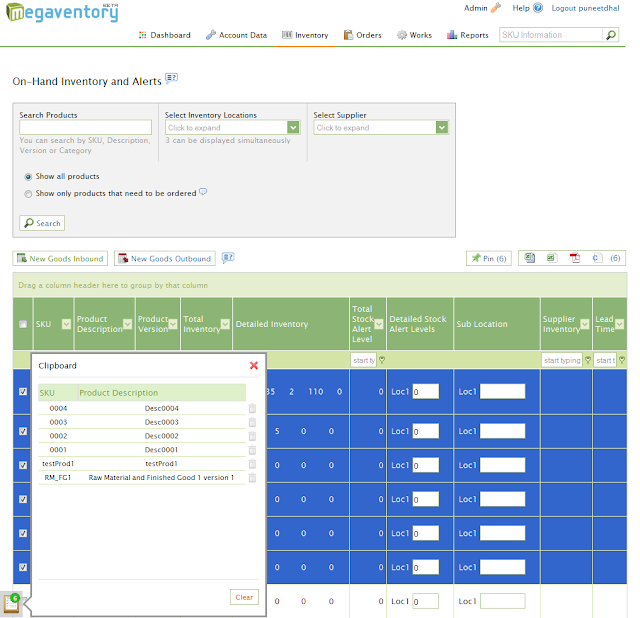This screenshot has height=618, width=640.
Task: Select 'Show only products that need to be ordered'
Action: click(x=28, y=194)
